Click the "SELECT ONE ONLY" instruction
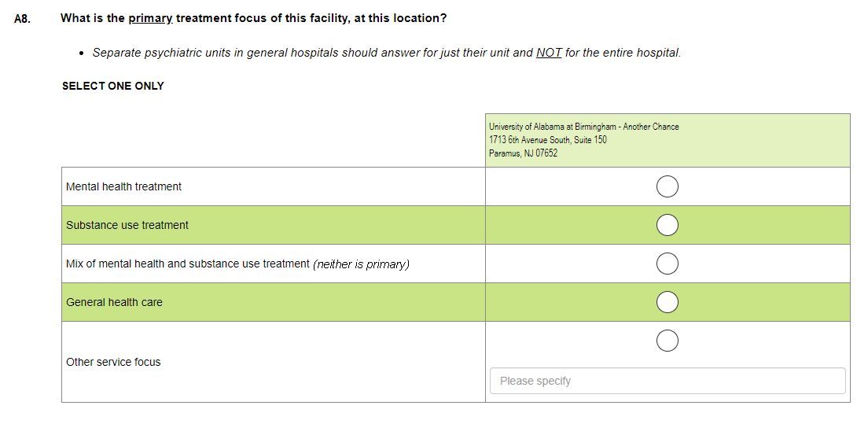The width and height of the screenshot is (868, 424). point(113,86)
